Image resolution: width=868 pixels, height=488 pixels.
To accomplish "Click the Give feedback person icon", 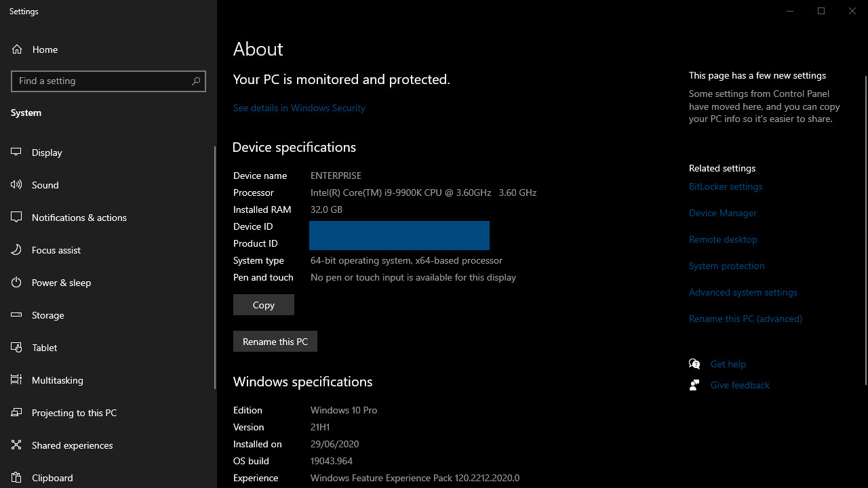I will click(694, 385).
